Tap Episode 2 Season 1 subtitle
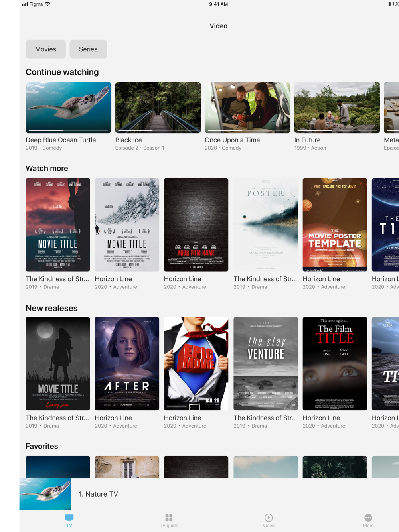399x532 pixels. tap(140, 148)
